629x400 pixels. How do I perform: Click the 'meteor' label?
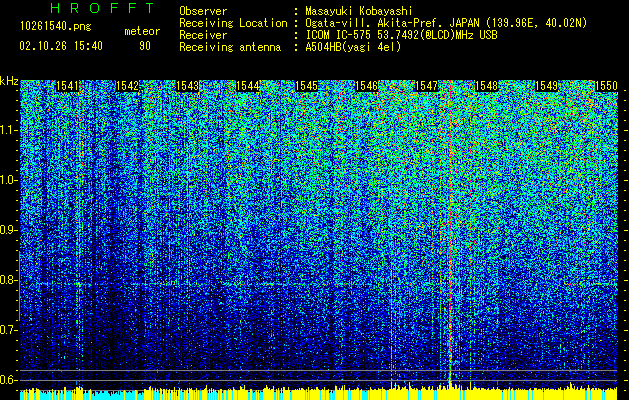pos(142,31)
